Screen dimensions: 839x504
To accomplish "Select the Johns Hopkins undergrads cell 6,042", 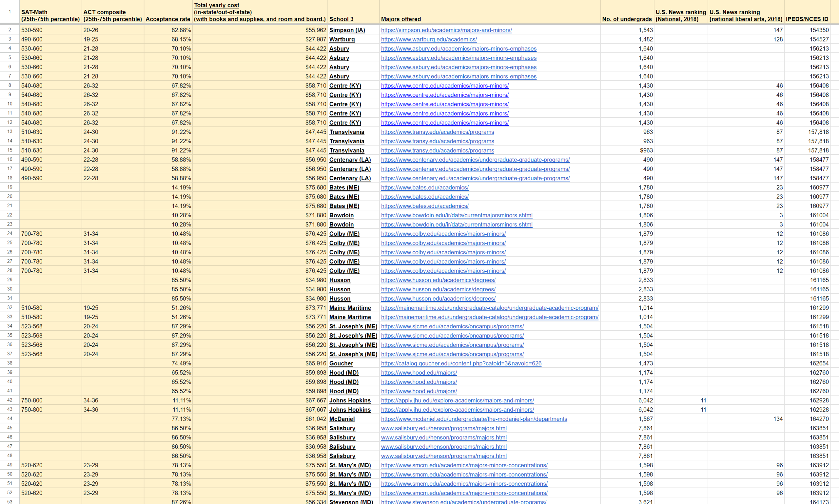I will pyautogui.click(x=645, y=400).
